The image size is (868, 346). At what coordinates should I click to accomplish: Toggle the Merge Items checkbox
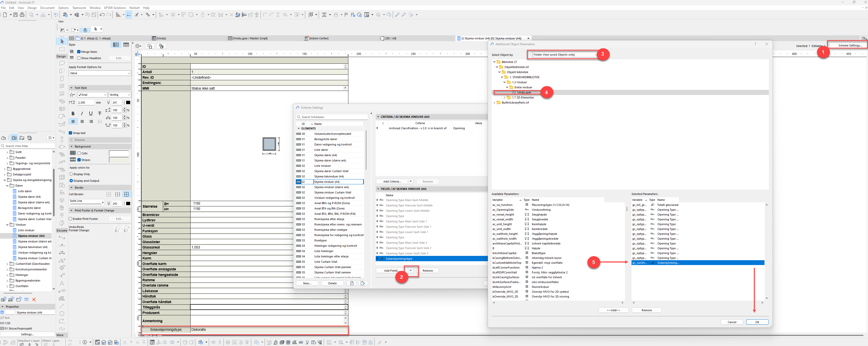[x=79, y=52]
